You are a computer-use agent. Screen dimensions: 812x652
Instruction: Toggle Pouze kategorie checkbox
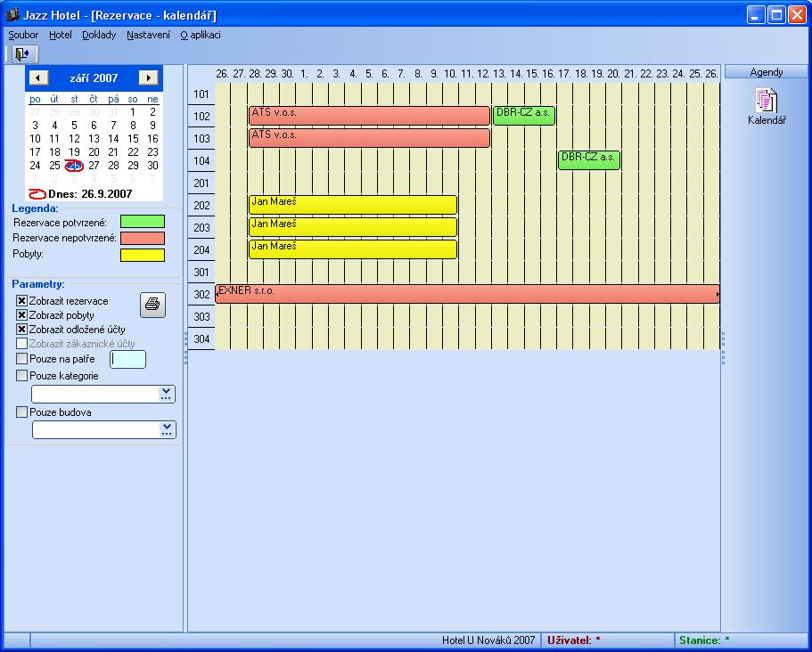pos(22,376)
